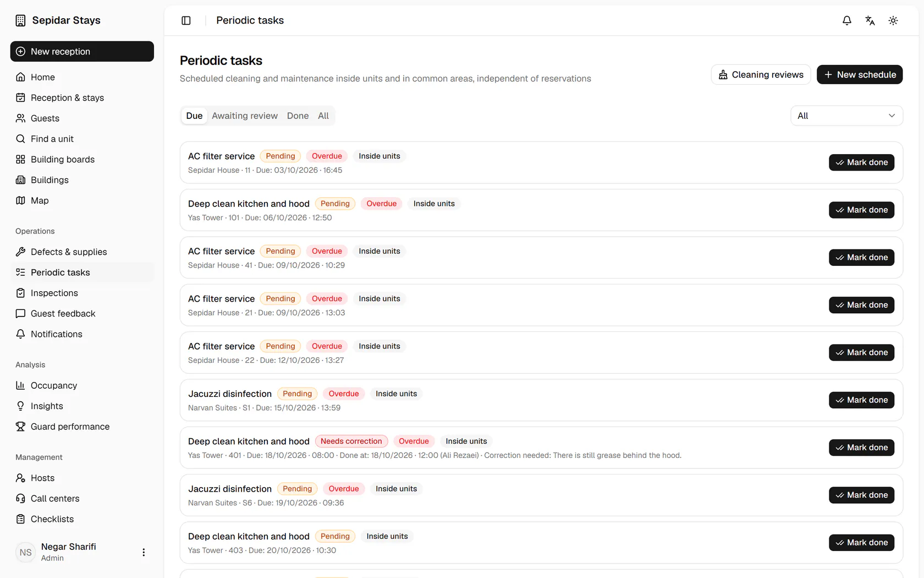924x578 pixels.
Task: Click 'Sepidar House · 11 · Due: 03/10/2026 · 16:45'
Action: click(x=265, y=170)
